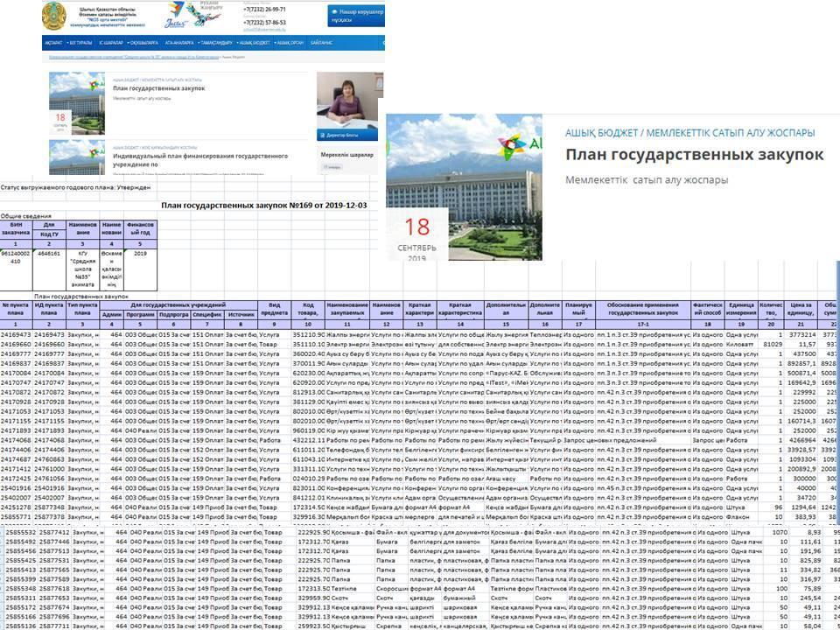The height and width of the screenshot is (630, 840).
Task: Click the Jastar bird logo in header
Action: [x=176, y=16]
